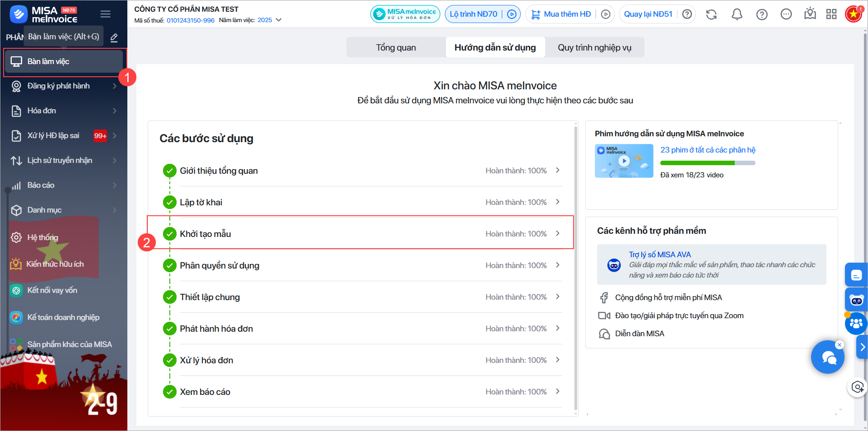
Task: Close the floating chat bubble
Action: point(840,345)
